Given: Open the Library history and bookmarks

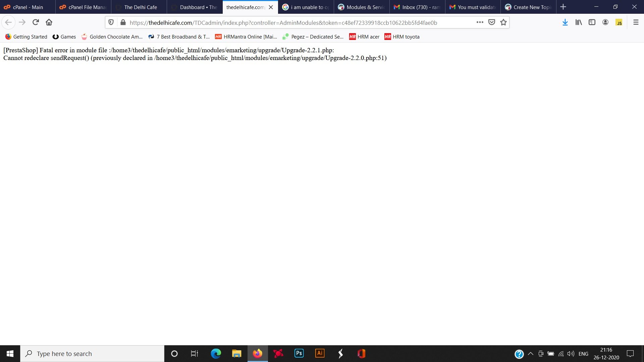Looking at the screenshot, I should click(x=579, y=22).
